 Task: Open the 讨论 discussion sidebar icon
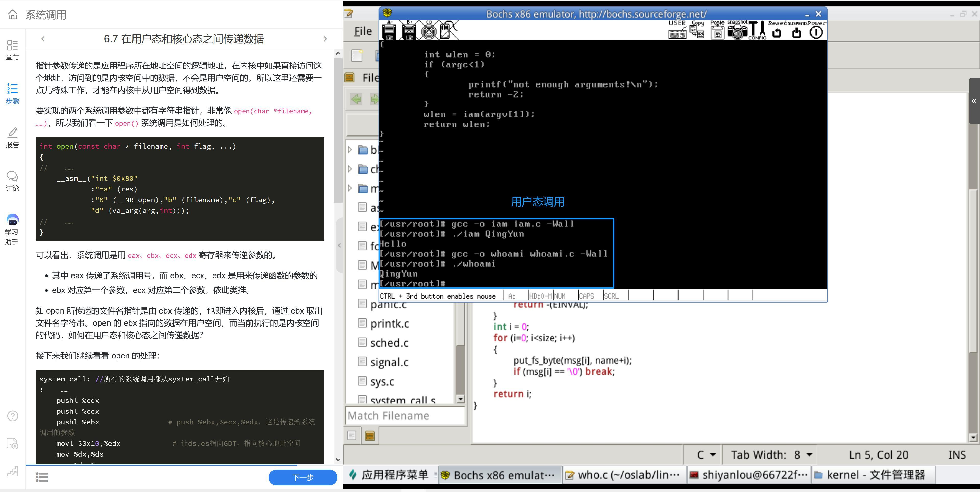tap(13, 181)
